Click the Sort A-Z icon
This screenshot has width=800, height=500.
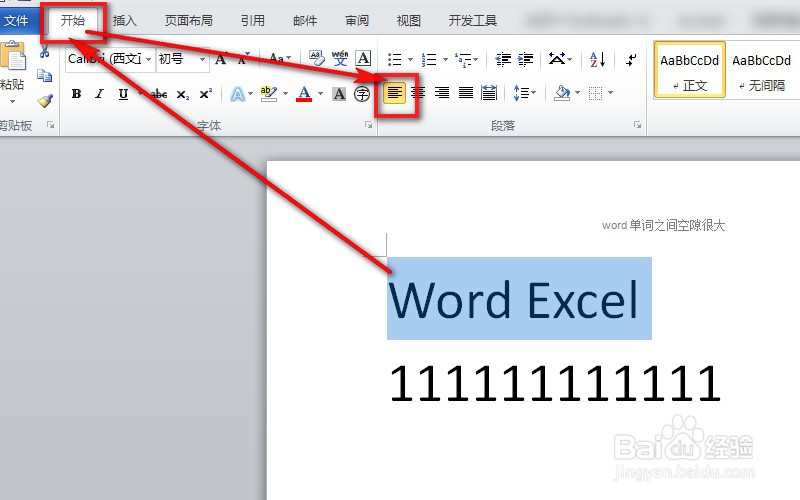point(597,60)
